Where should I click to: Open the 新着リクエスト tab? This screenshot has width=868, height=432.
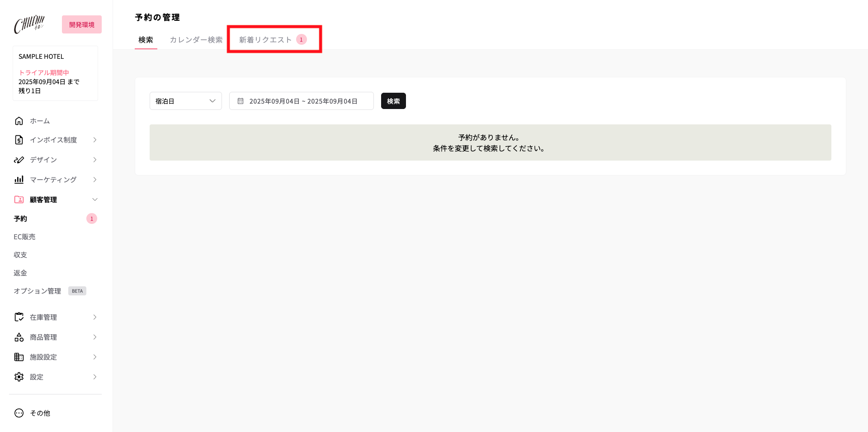272,40
